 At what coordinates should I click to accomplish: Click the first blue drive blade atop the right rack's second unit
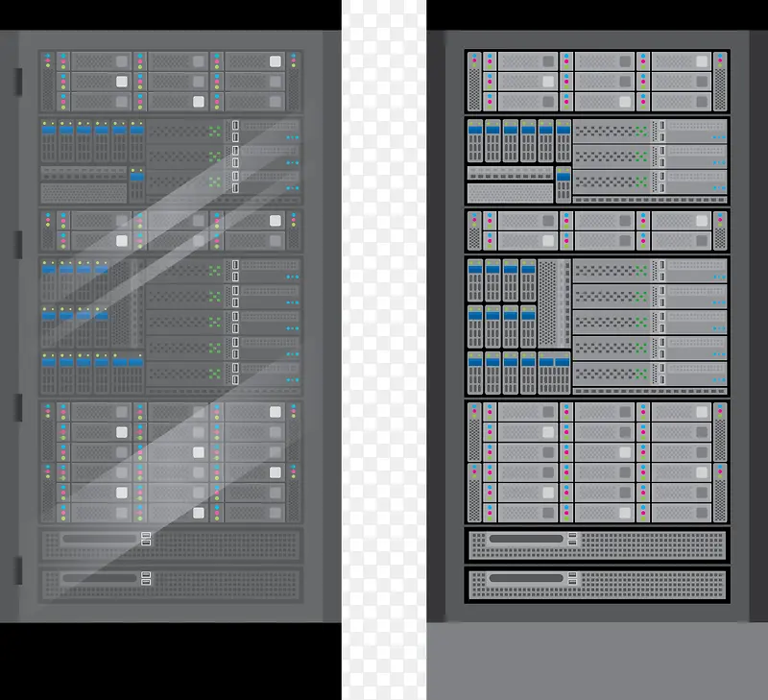point(474,140)
